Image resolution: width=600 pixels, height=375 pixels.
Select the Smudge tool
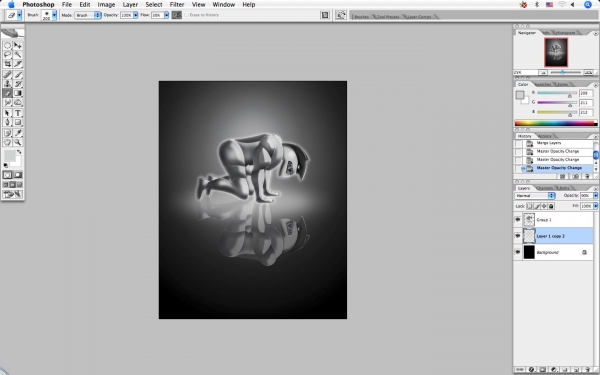pyautogui.click(x=7, y=102)
